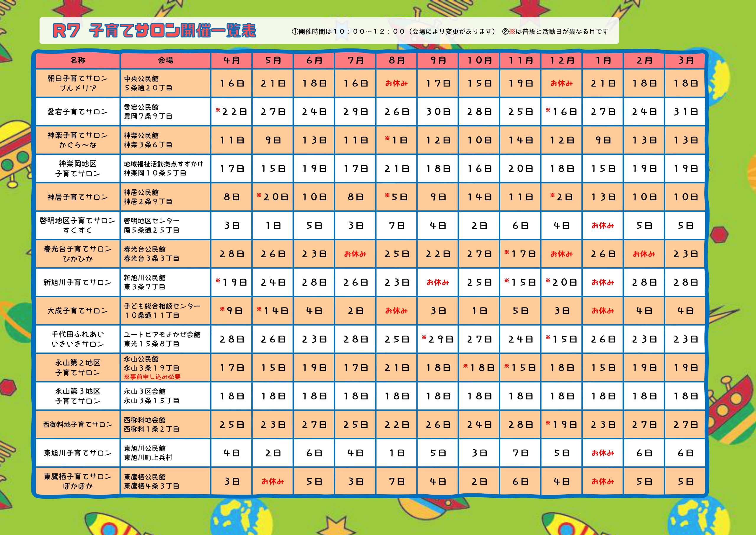Click 'ユートピアそよかぜ会館' venue cell
The height and width of the screenshot is (535, 756).
(x=165, y=339)
